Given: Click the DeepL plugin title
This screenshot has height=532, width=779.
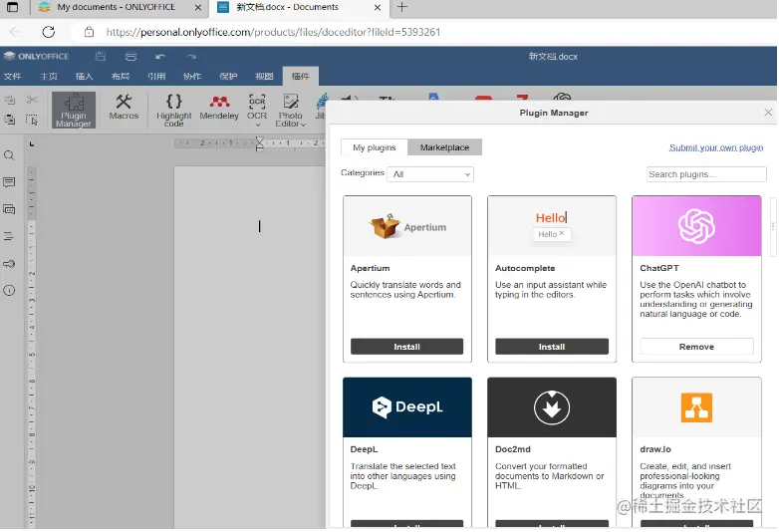Looking at the screenshot, I should click(x=364, y=449).
